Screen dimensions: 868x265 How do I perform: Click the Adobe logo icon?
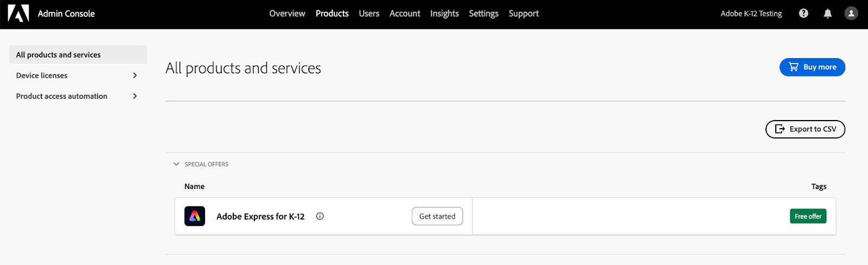(18, 13)
